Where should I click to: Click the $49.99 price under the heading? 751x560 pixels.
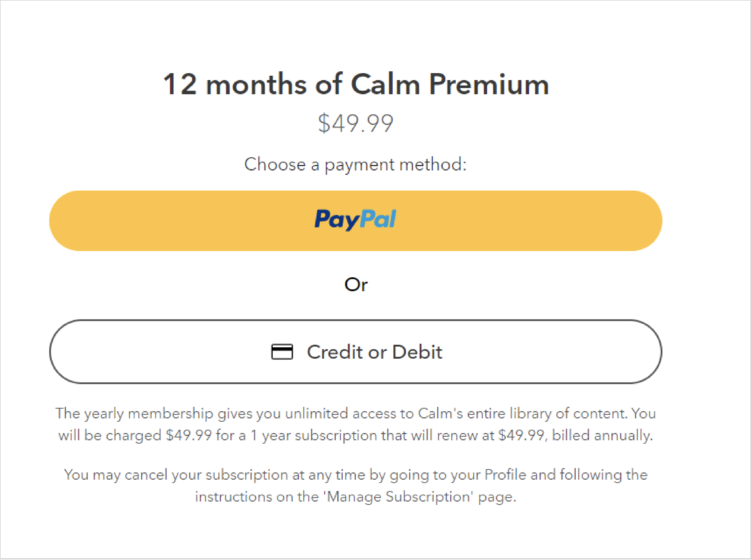pos(356,123)
